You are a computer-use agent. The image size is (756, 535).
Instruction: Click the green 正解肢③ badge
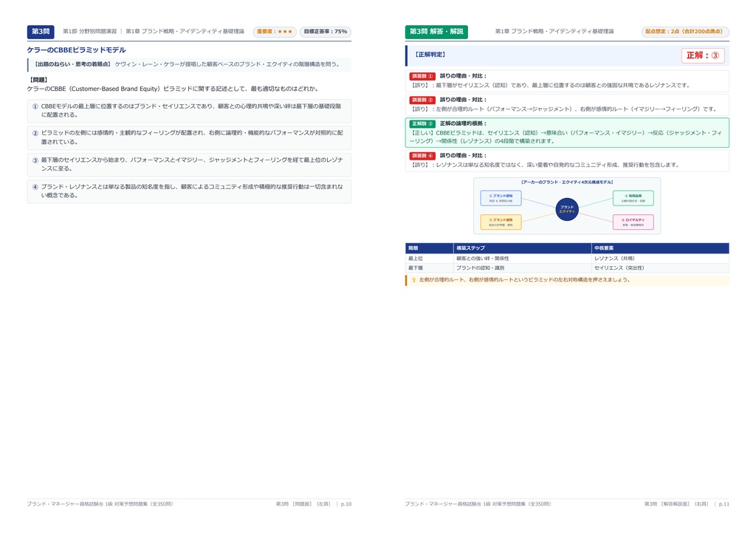coord(422,124)
